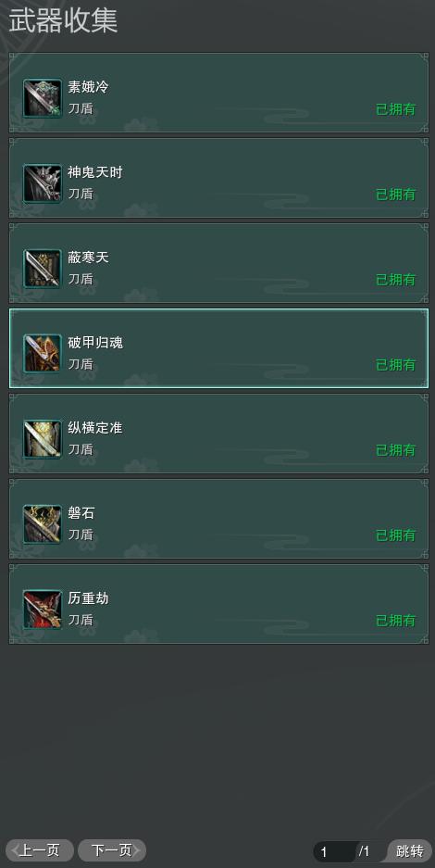Click the 跳转 jump button
435x868 pixels.
(410, 851)
